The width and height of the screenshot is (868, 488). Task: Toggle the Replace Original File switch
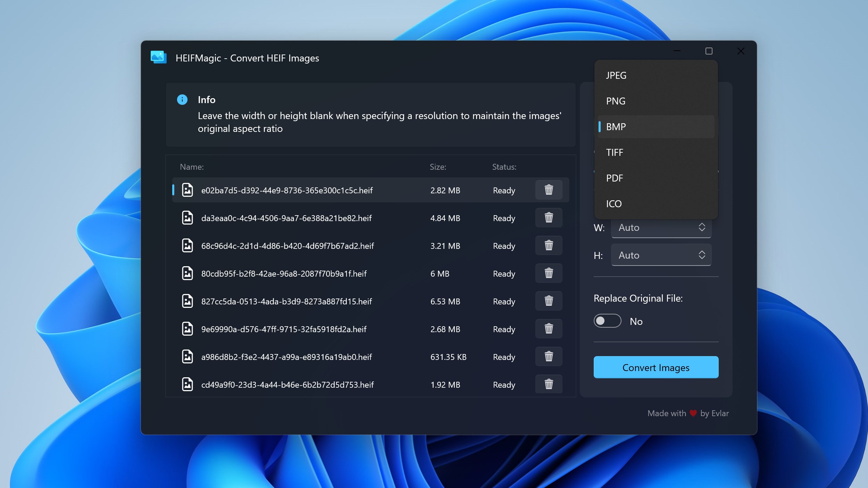(607, 321)
